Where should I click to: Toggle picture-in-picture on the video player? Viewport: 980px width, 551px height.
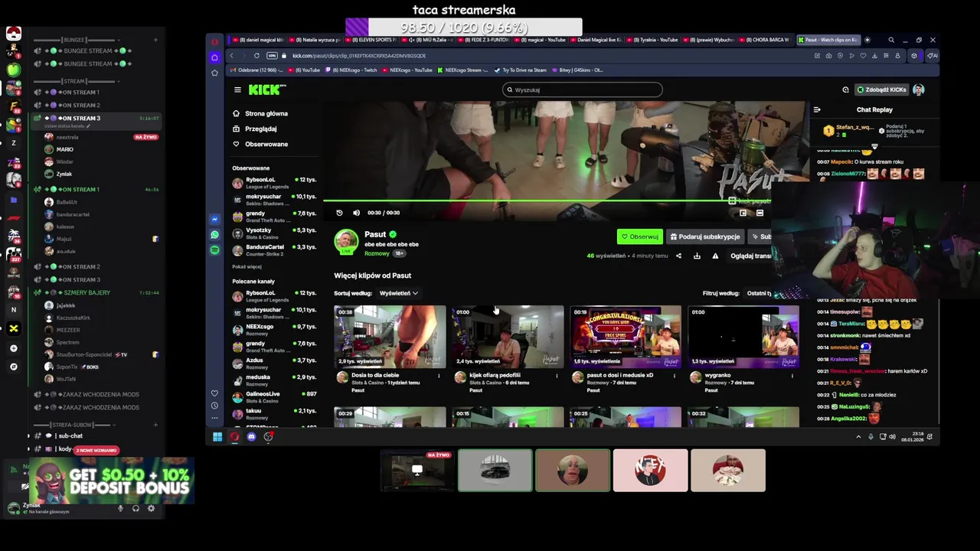(x=743, y=213)
